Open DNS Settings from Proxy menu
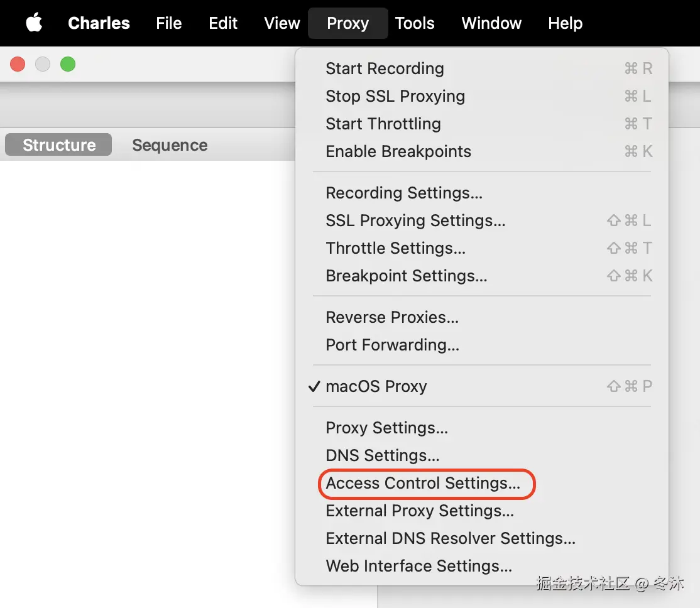This screenshot has width=700, height=608. point(383,455)
